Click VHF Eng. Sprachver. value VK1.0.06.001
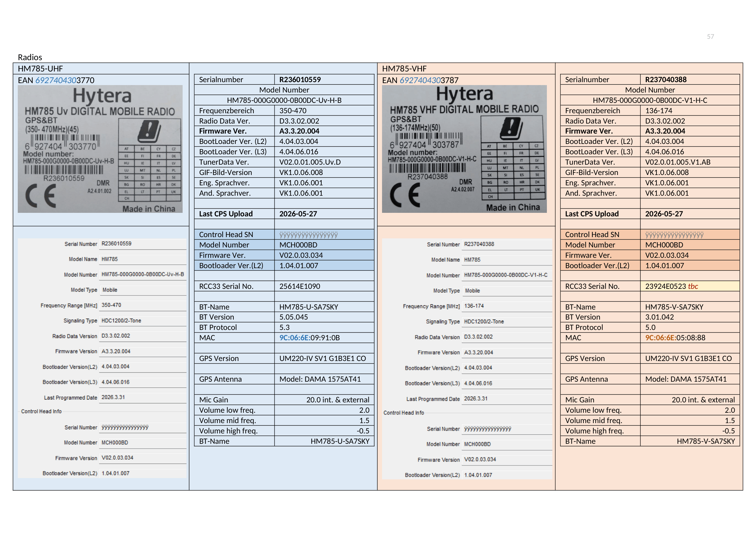This screenshot has width=756, height=535. point(667,183)
